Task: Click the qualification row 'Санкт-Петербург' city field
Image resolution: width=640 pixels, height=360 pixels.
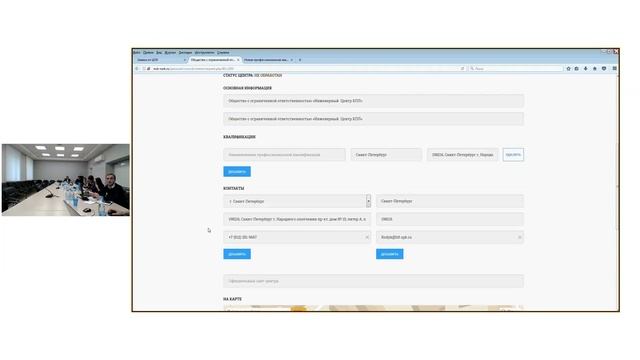Action: (386, 155)
